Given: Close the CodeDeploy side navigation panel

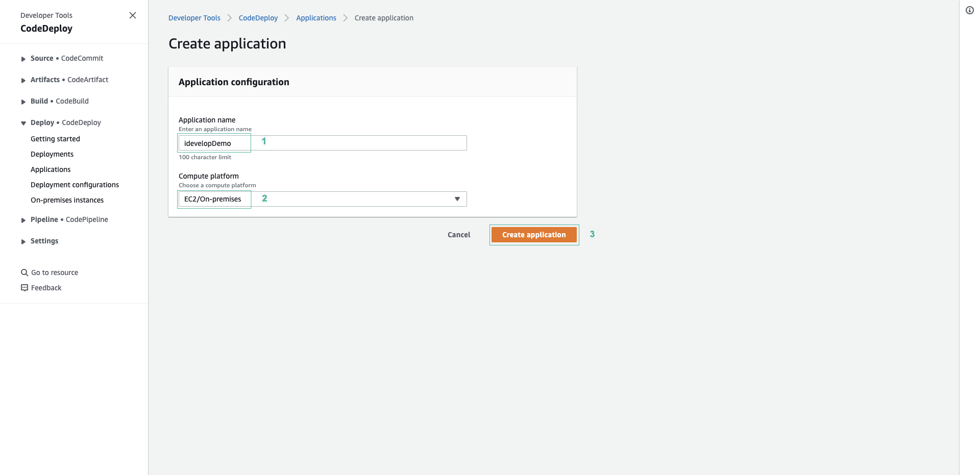Looking at the screenshot, I should point(133,15).
